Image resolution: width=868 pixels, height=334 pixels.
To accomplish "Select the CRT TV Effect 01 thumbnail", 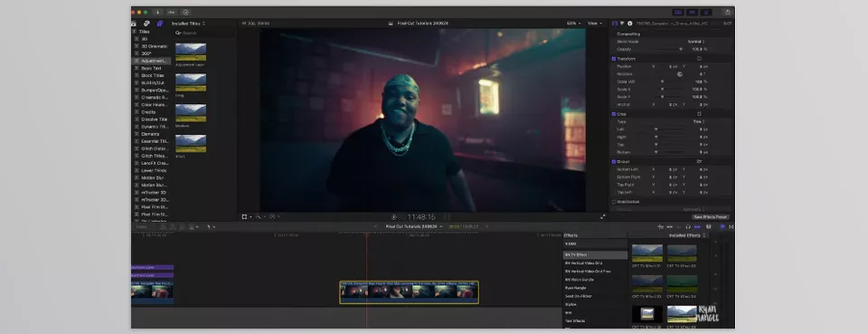I will (x=647, y=253).
